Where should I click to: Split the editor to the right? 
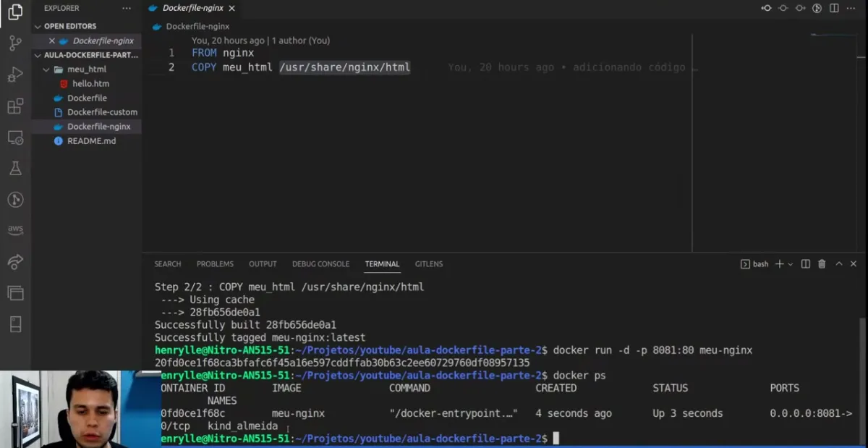click(x=834, y=8)
